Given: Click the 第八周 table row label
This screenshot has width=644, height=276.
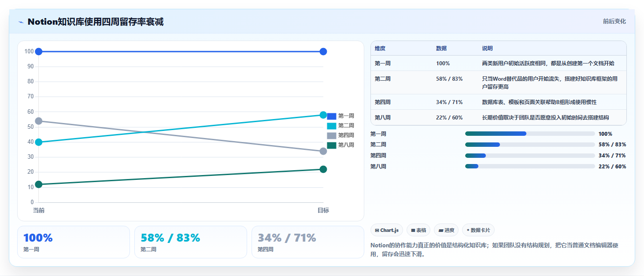Looking at the screenshot, I should 383,118.
